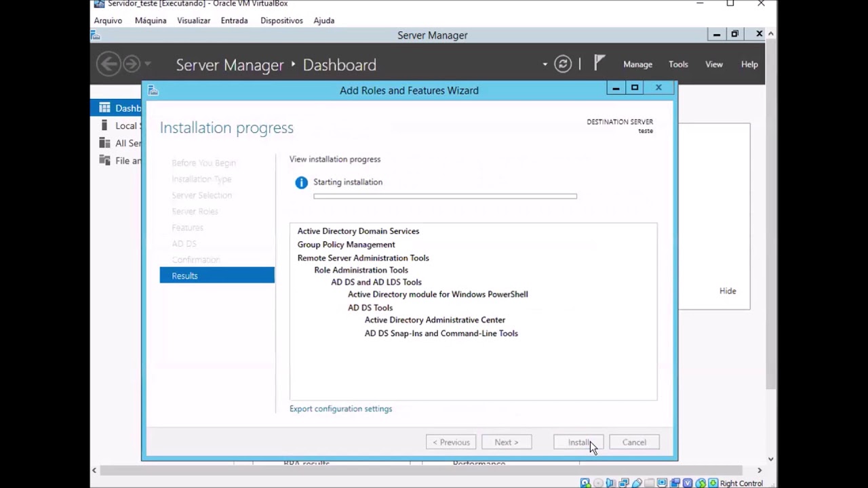Click VirtualBox network status icon
The image size is (868, 488).
[624, 483]
